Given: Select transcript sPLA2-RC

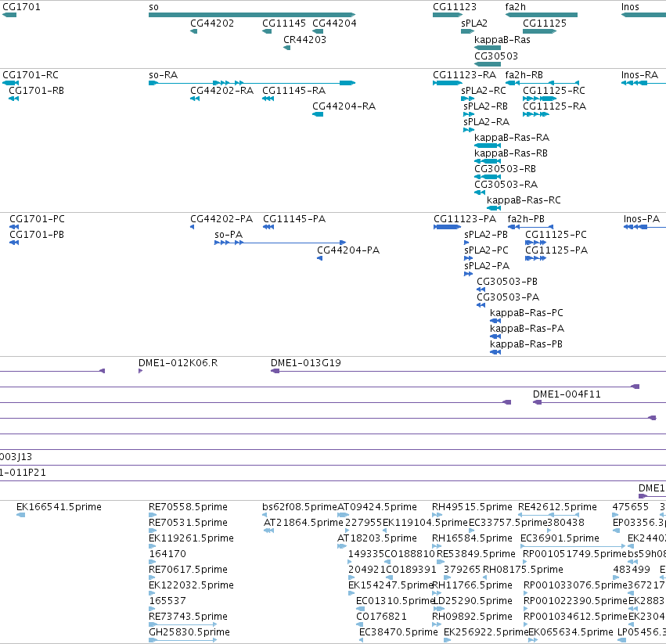Looking at the screenshot, I should pyautogui.click(x=484, y=91).
